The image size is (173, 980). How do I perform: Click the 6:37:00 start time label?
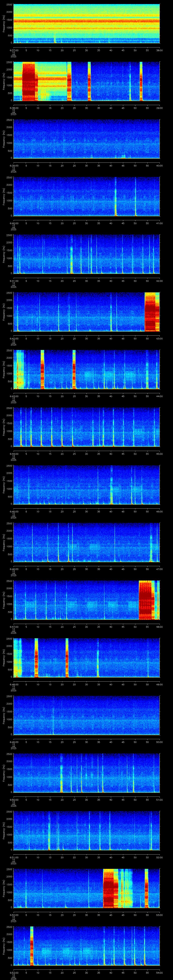[14, 50]
